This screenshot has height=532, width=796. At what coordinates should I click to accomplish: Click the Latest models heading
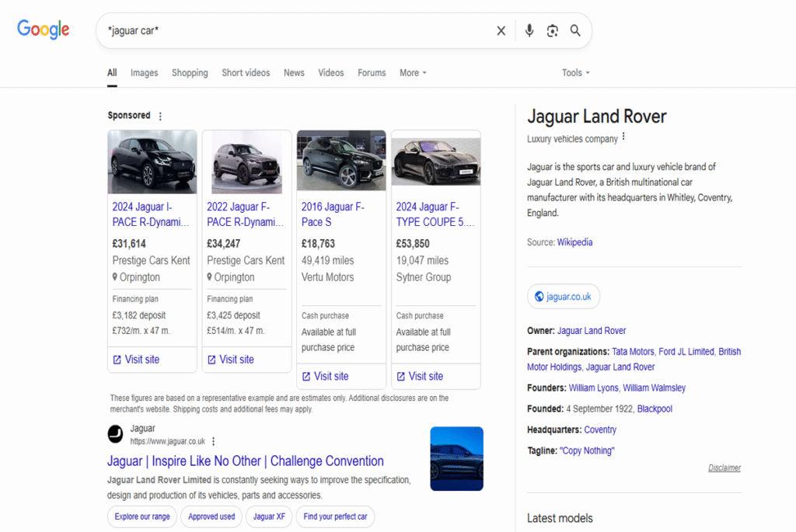point(560,518)
